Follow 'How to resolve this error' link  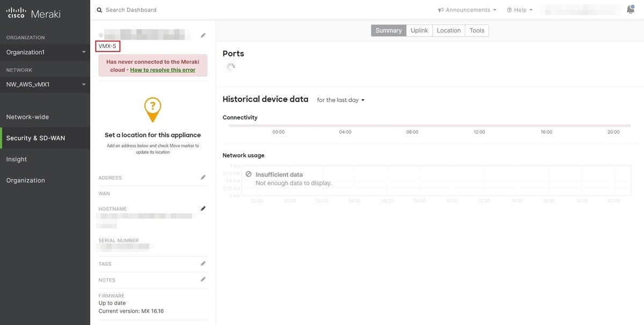(x=163, y=70)
